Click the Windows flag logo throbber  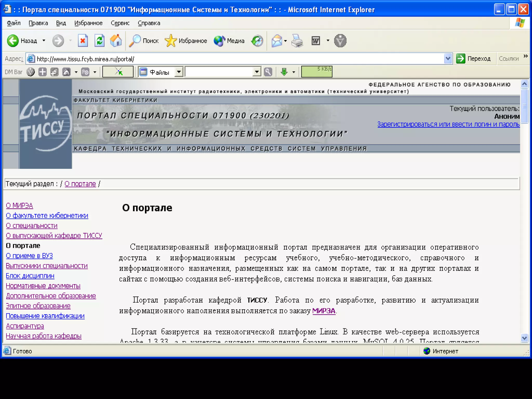tap(520, 23)
